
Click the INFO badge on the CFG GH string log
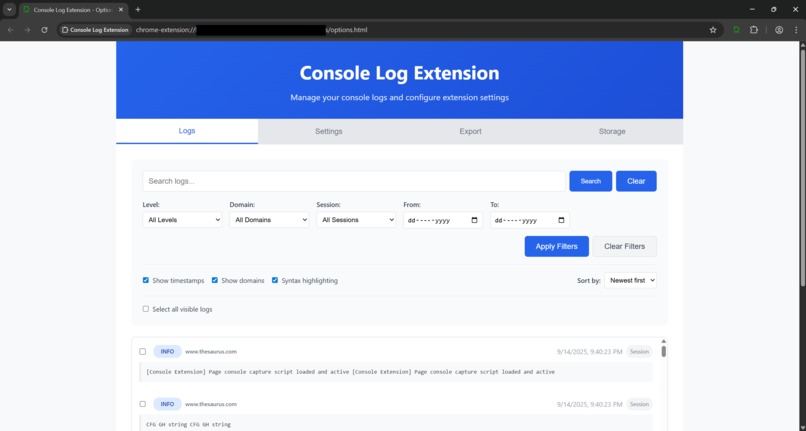coord(168,404)
